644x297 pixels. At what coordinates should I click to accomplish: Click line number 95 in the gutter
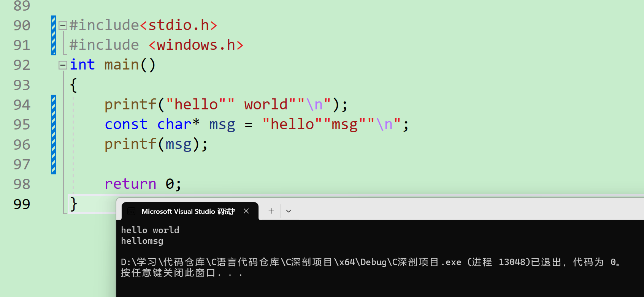(x=22, y=125)
